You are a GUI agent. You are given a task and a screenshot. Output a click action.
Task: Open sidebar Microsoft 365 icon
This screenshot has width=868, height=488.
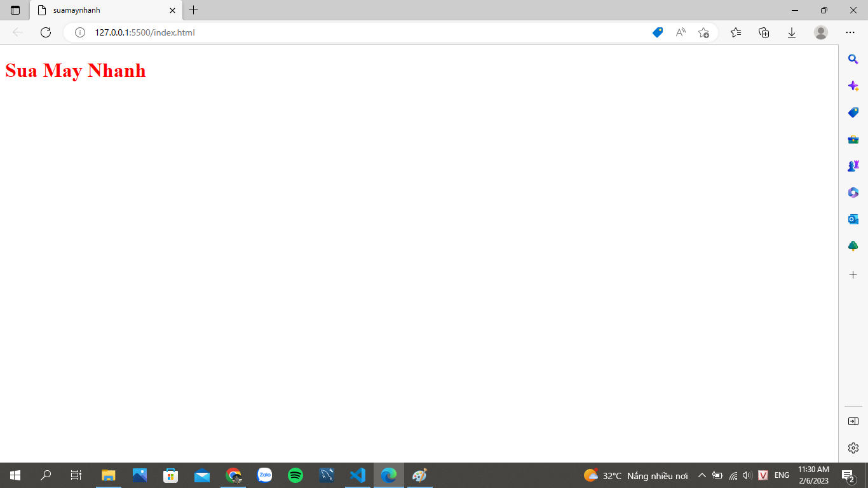853,193
